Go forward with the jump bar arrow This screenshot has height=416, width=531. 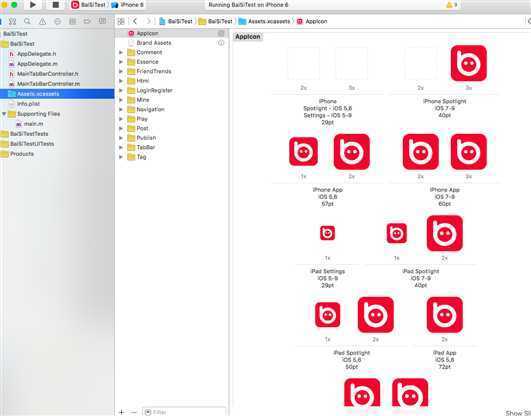tap(148, 21)
